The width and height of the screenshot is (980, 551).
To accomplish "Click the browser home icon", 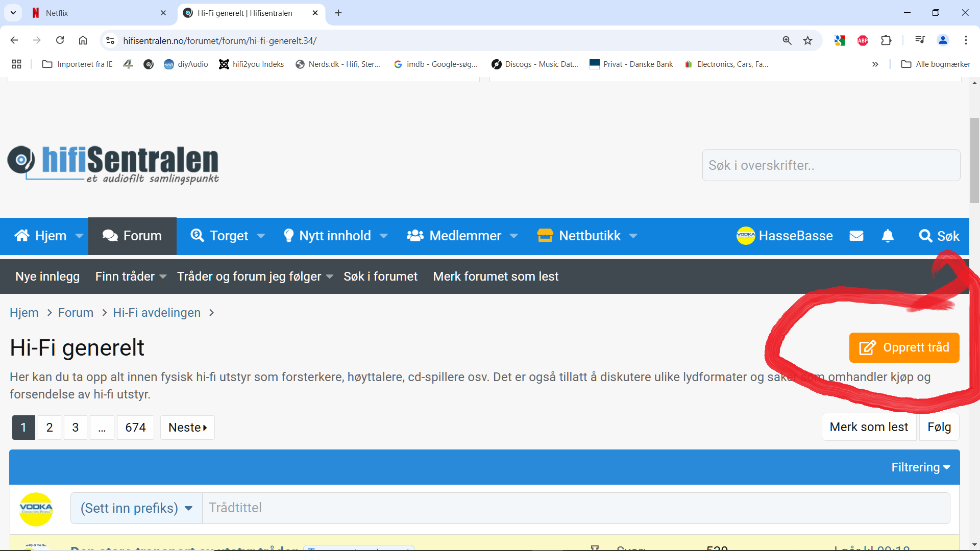I will point(83,40).
